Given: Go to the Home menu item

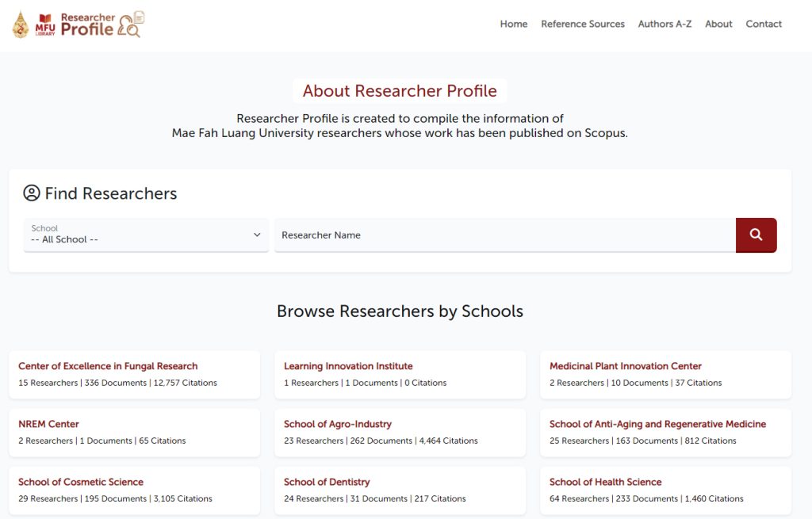Looking at the screenshot, I should coord(513,24).
